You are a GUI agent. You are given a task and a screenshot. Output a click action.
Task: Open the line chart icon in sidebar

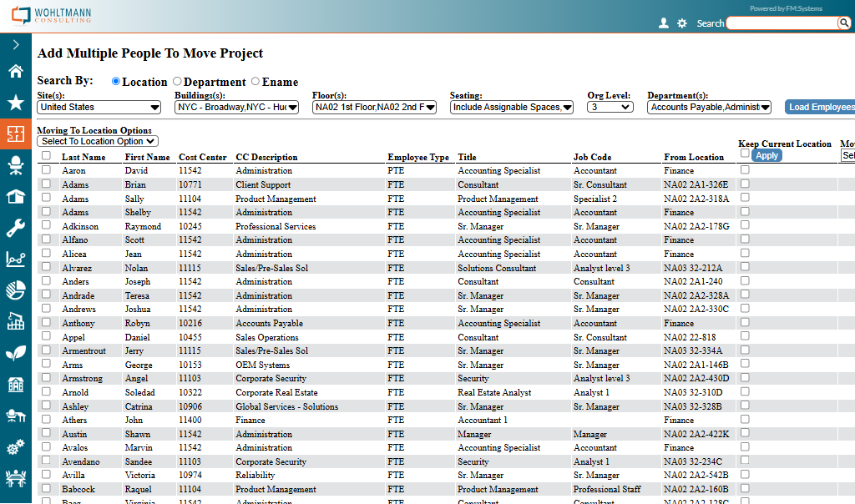(x=15, y=260)
